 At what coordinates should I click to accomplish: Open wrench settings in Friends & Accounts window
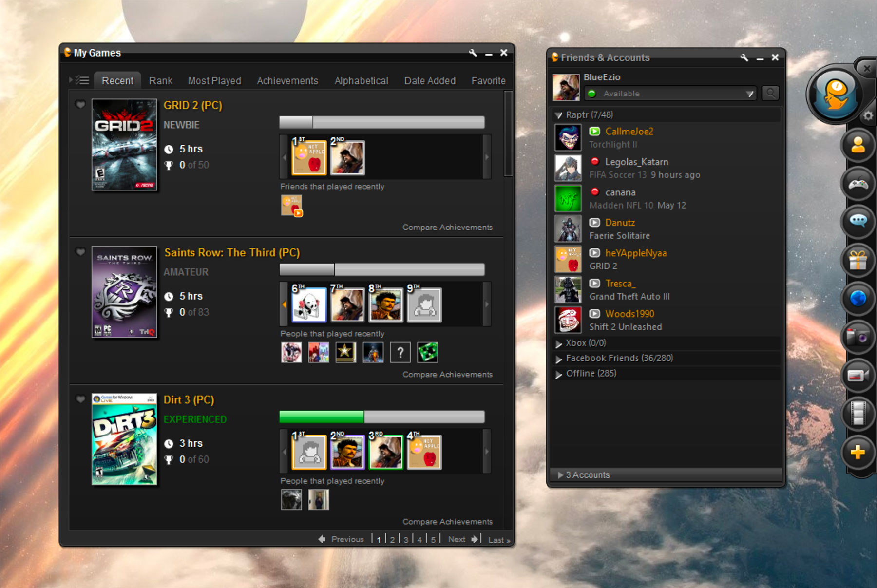(744, 57)
